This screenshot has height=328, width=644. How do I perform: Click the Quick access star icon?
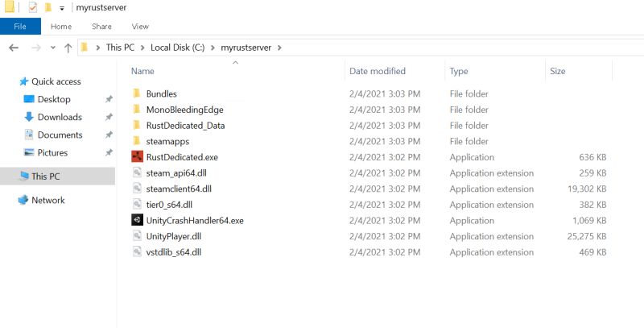tap(24, 81)
